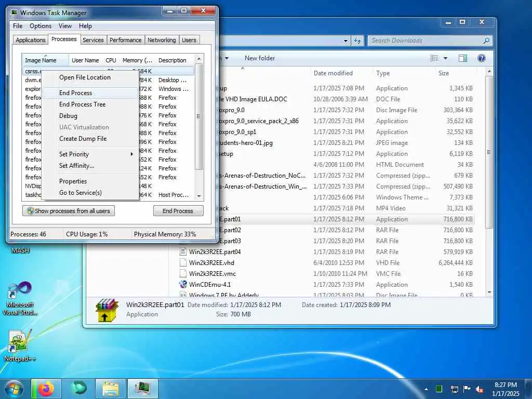Select the dwm process row
The image size is (532, 399).
[109, 80]
